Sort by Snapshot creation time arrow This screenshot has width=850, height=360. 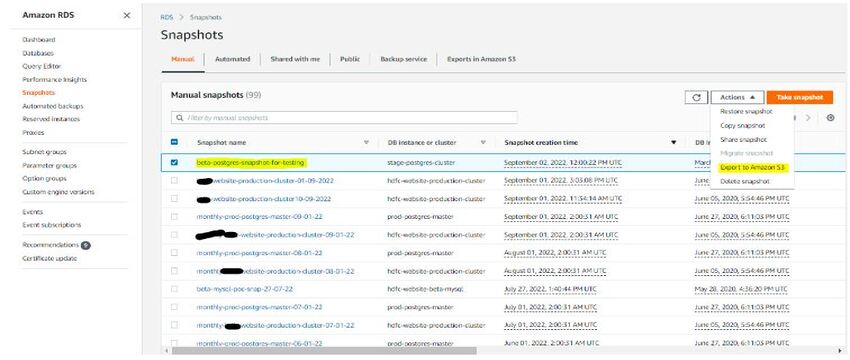pos(673,143)
